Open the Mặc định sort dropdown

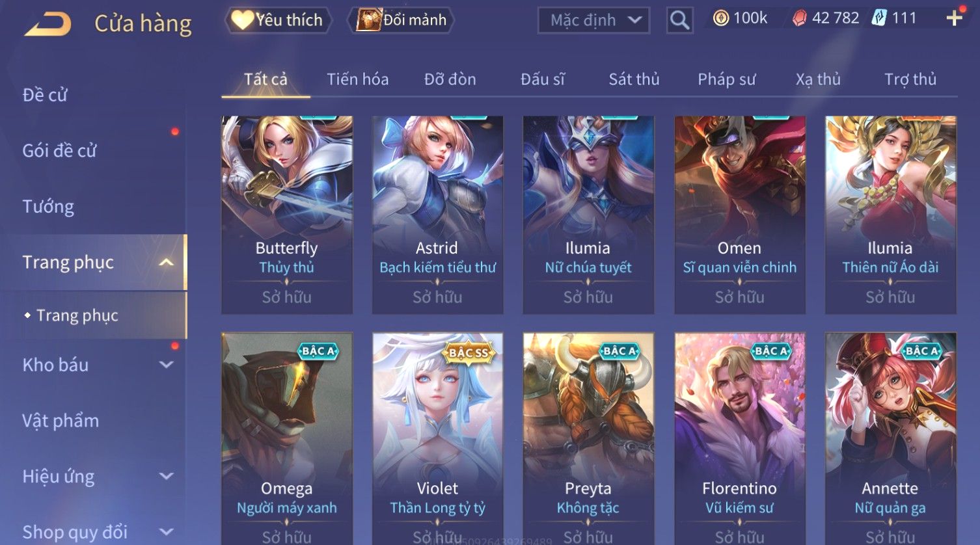coord(593,20)
